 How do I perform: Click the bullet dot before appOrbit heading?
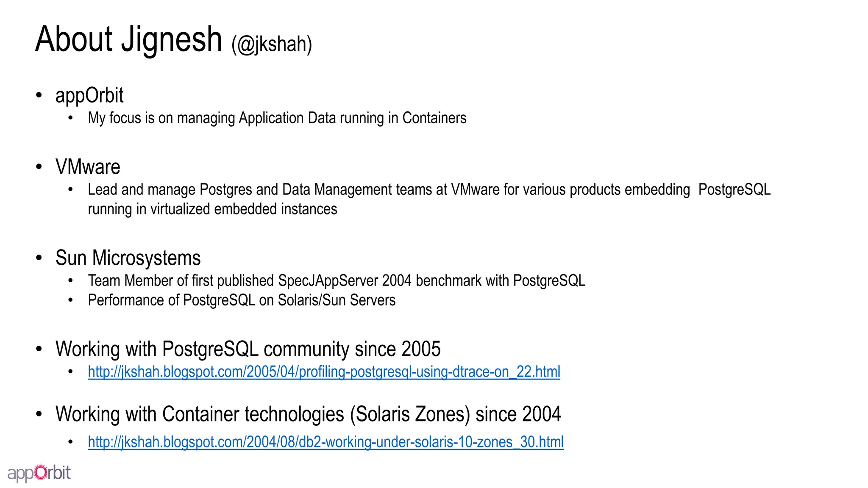[x=39, y=95]
